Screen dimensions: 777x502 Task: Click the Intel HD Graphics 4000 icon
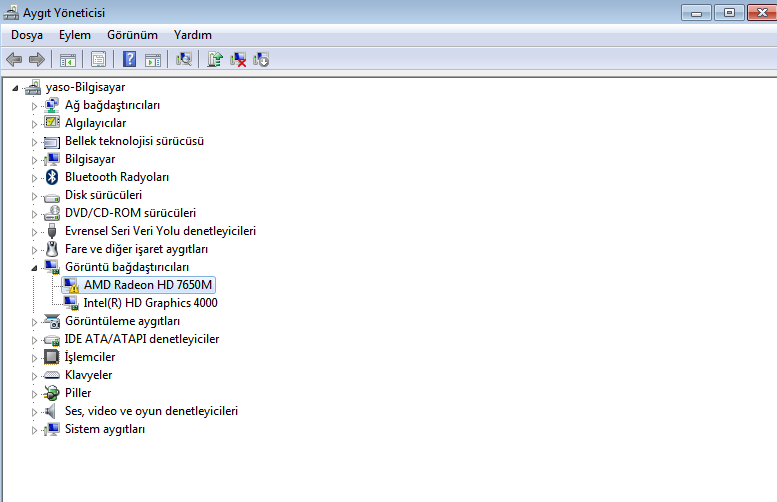pos(71,303)
